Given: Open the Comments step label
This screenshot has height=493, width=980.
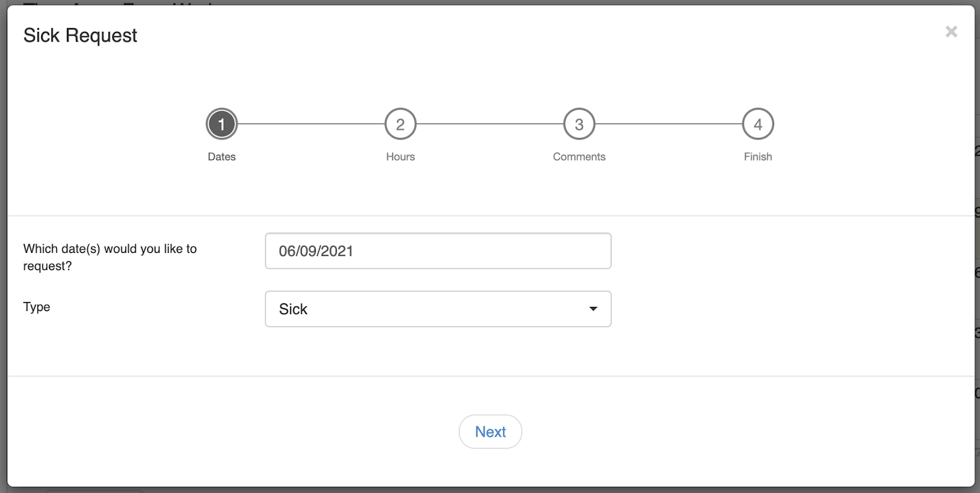Looking at the screenshot, I should [579, 157].
